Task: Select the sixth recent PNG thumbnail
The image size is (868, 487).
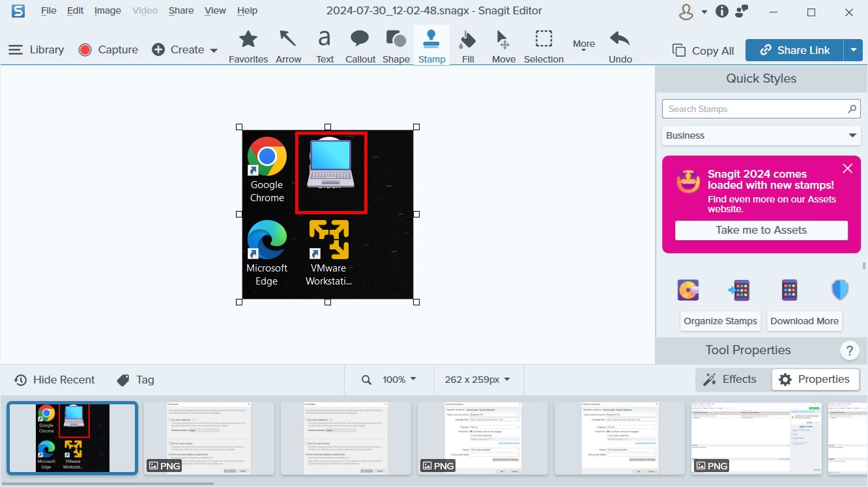Action: point(757,438)
